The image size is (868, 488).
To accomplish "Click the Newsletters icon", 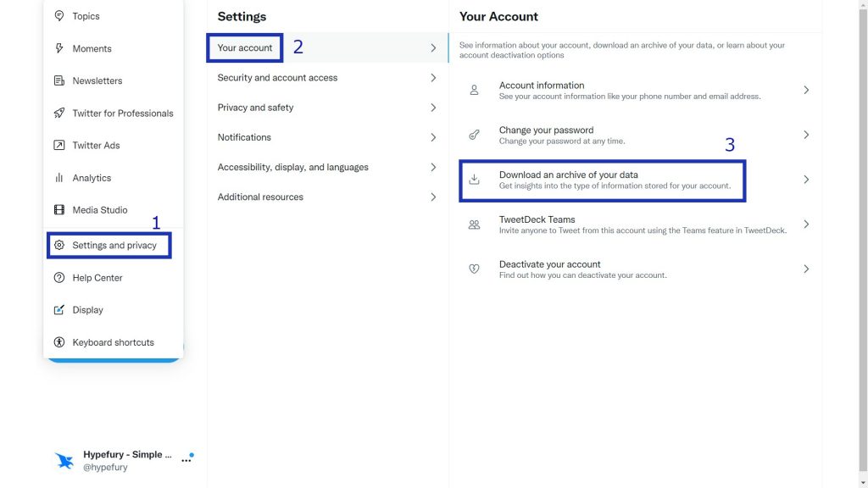I will point(59,80).
